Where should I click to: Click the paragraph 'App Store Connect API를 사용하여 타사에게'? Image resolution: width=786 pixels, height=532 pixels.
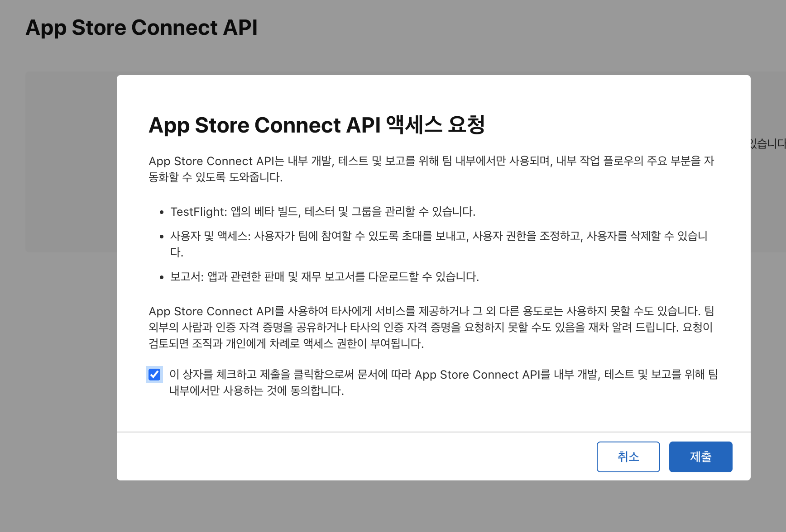click(x=431, y=327)
